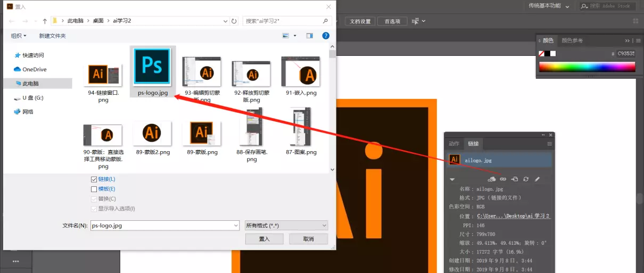Collapse the link info disclosure triangle
Viewport: 644px width, 273px height.
[x=452, y=179]
